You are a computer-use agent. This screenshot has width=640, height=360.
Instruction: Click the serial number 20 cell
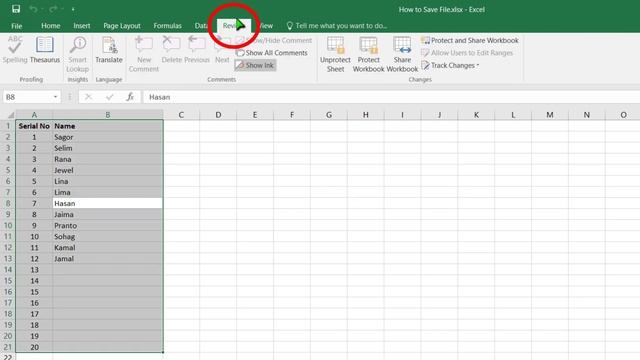[34, 347]
